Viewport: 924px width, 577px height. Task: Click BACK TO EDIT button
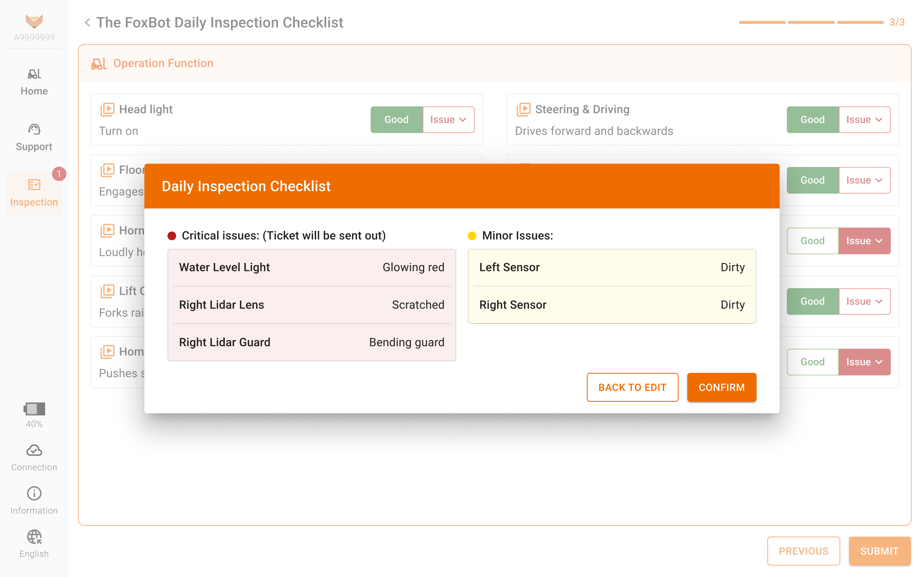click(632, 387)
